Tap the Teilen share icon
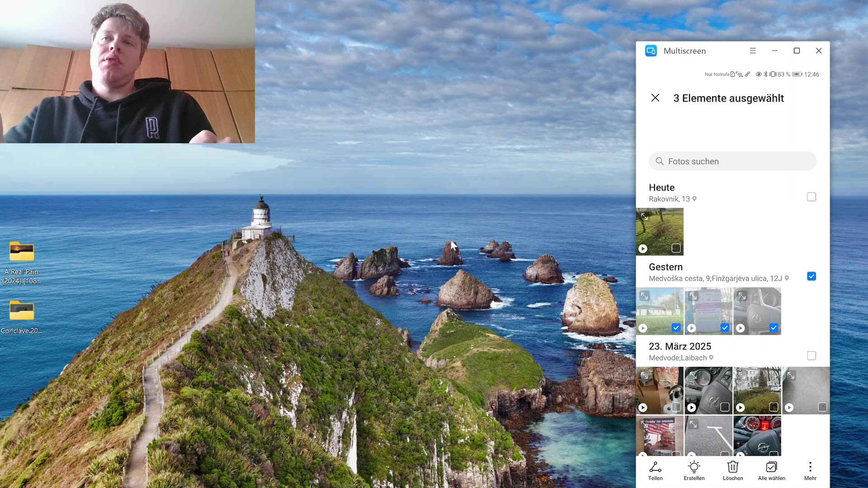Viewport: 868px width, 488px height. pyautogui.click(x=655, y=468)
